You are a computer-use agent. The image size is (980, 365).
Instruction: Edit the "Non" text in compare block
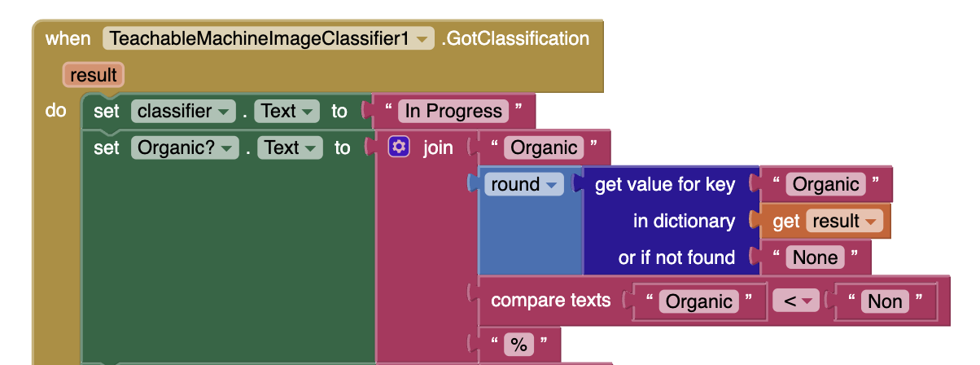(885, 301)
